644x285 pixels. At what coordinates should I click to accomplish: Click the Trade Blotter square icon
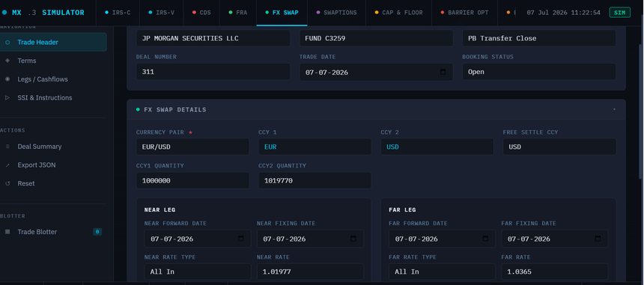click(x=7, y=232)
